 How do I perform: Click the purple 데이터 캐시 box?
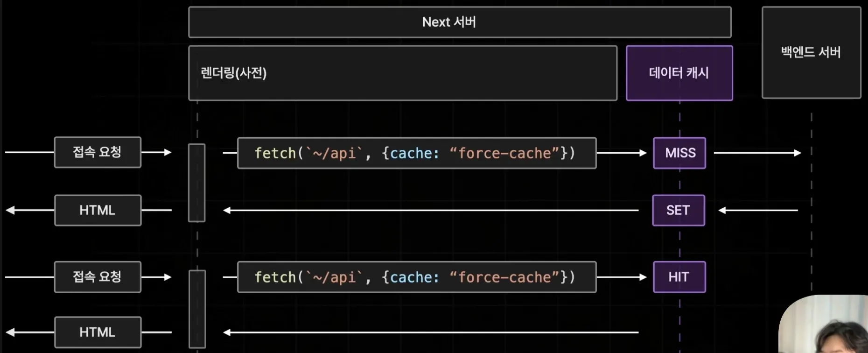point(679,73)
